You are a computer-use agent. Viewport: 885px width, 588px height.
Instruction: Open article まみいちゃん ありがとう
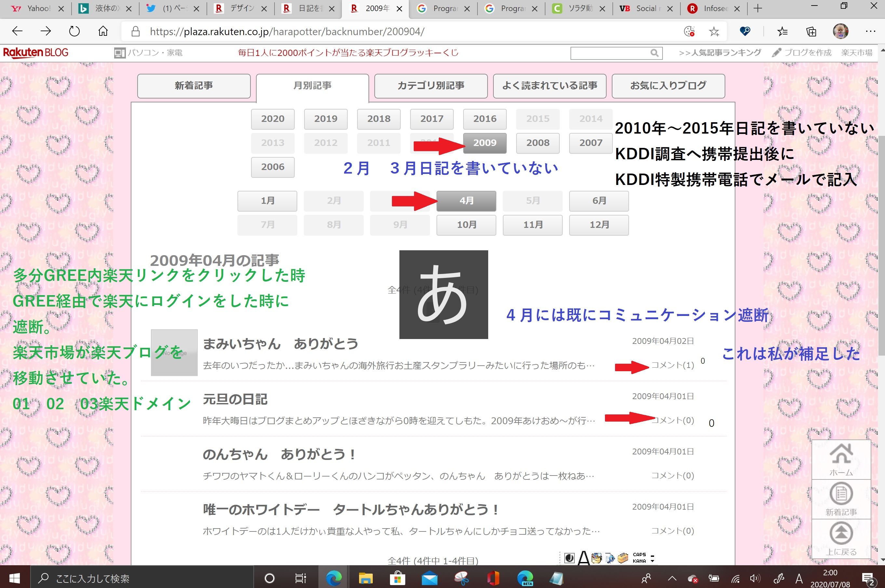click(x=281, y=344)
